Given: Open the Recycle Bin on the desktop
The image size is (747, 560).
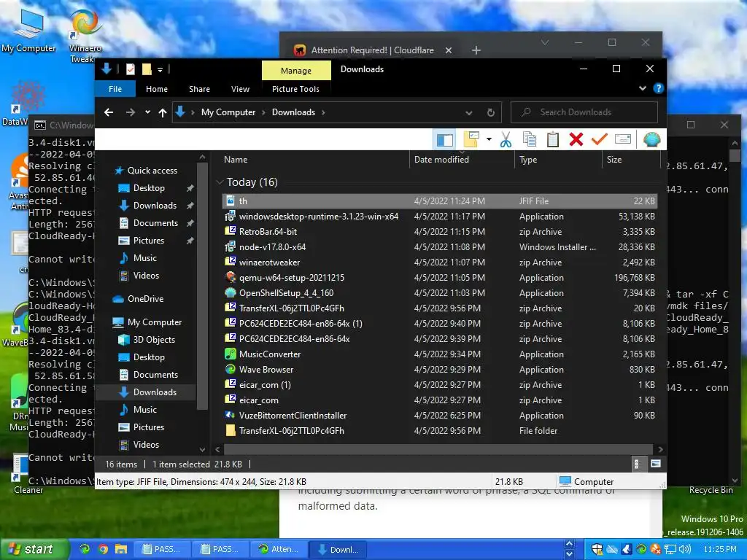Looking at the screenshot, I should coord(711,490).
